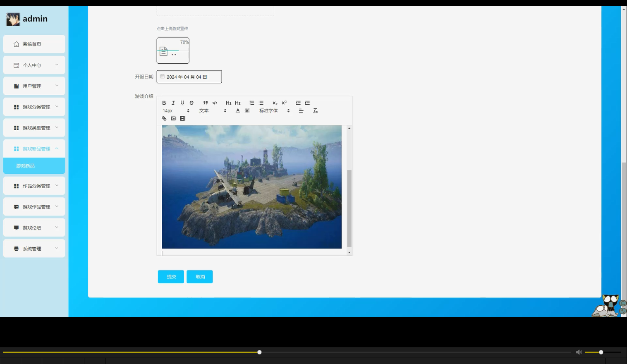627x364 pixels.
Task: Toggle bold formatting in the editor
Action: tap(164, 103)
